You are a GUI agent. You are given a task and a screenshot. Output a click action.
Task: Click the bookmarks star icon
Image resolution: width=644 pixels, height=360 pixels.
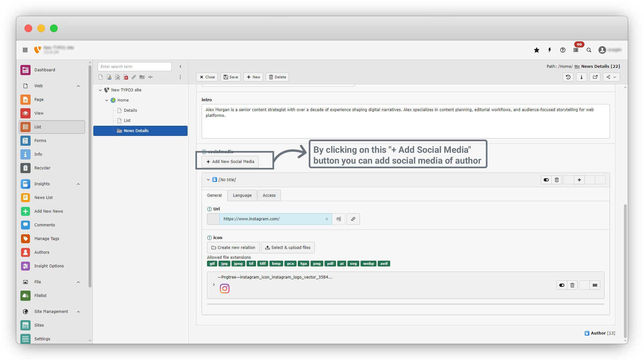(537, 50)
